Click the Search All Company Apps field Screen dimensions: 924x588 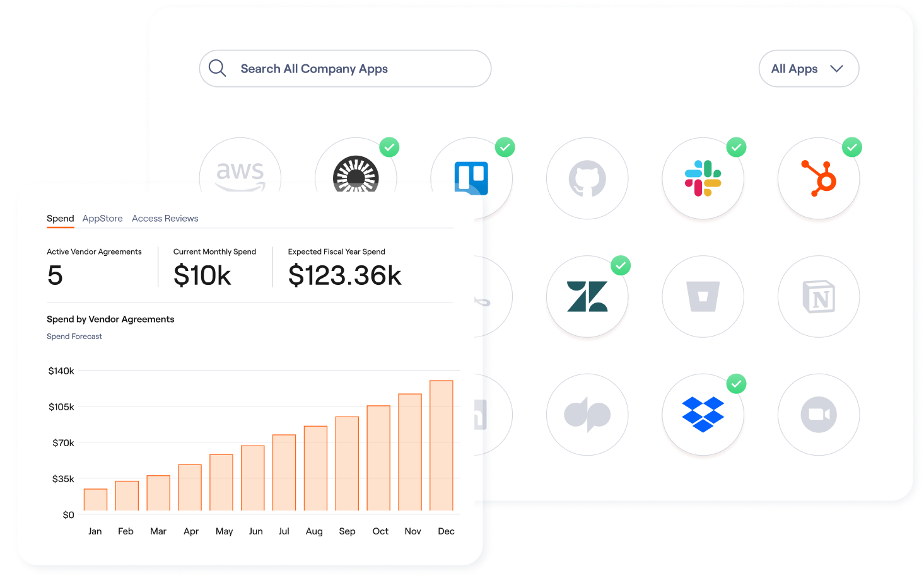345,68
